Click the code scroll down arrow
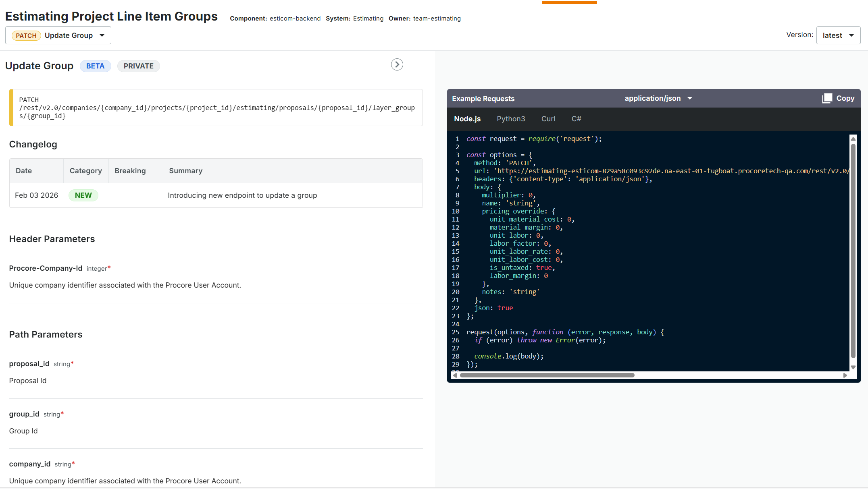Image resolution: width=868 pixels, height=489 pixels. (853, 367)
